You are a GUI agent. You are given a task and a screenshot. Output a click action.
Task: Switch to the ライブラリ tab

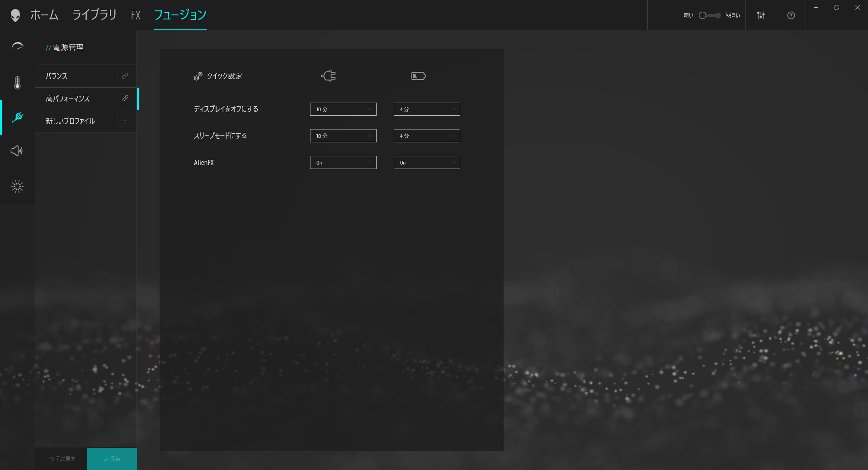tap(94, 15)
